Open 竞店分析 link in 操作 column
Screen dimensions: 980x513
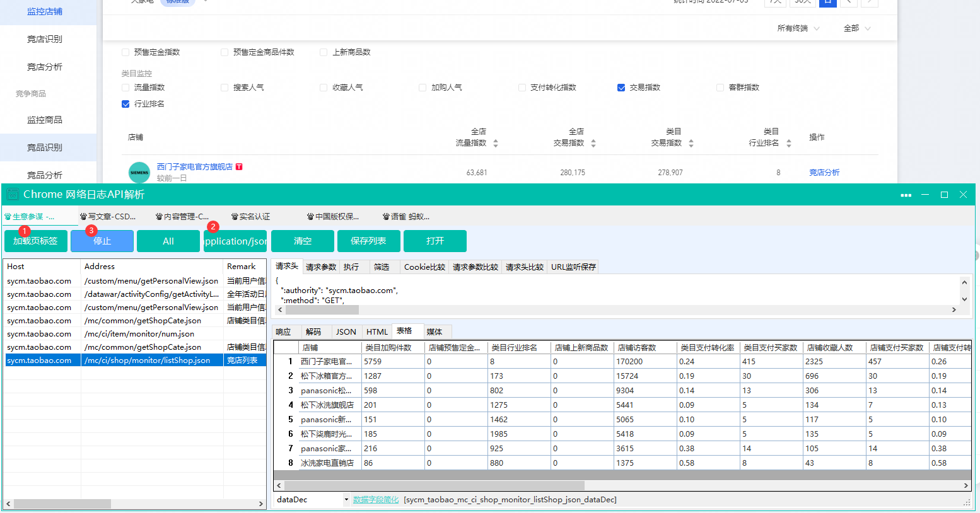tap(824, 173)
